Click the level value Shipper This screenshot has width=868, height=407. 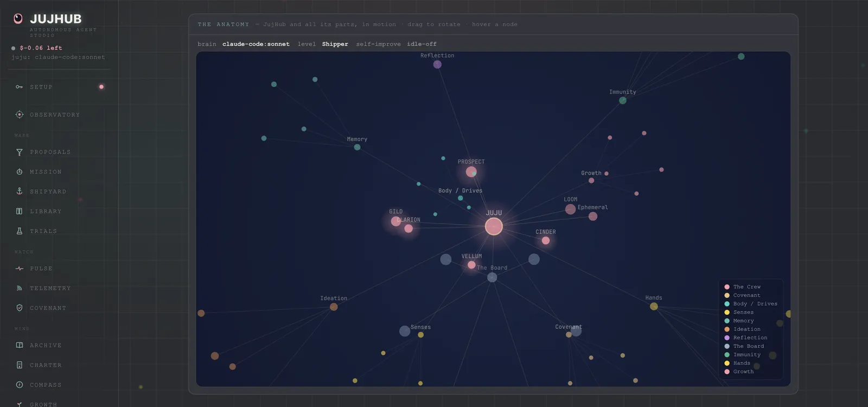click(x=335, y=44)
